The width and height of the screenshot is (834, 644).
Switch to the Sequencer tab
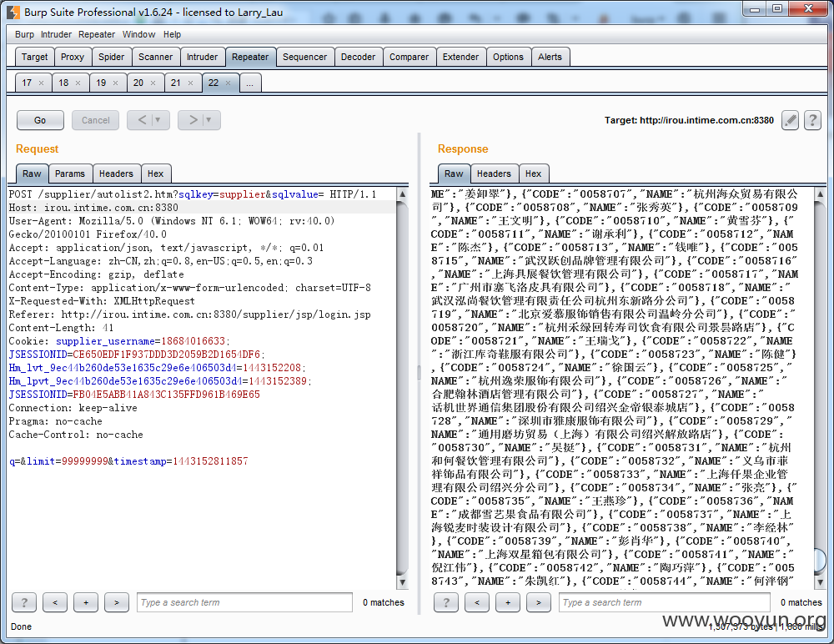(304, 57)
